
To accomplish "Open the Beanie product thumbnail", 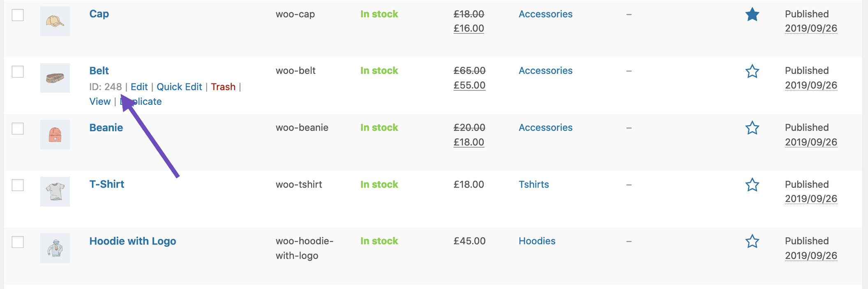I will [55, 134].
